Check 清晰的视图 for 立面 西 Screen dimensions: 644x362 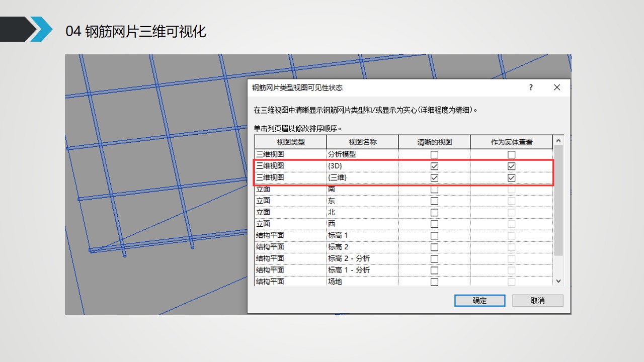[x=435, y=224]
